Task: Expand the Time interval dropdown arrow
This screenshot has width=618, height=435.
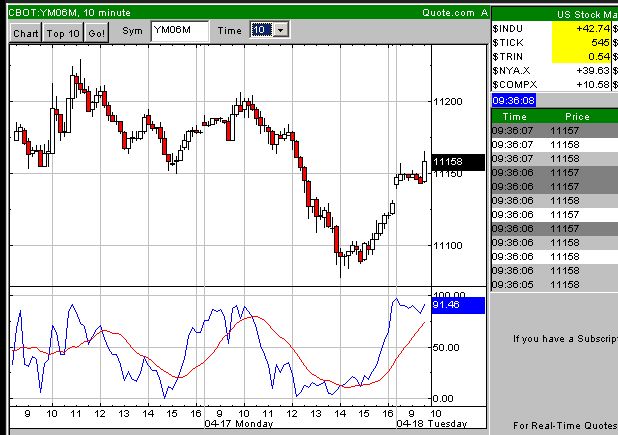Action: point(281,30)
